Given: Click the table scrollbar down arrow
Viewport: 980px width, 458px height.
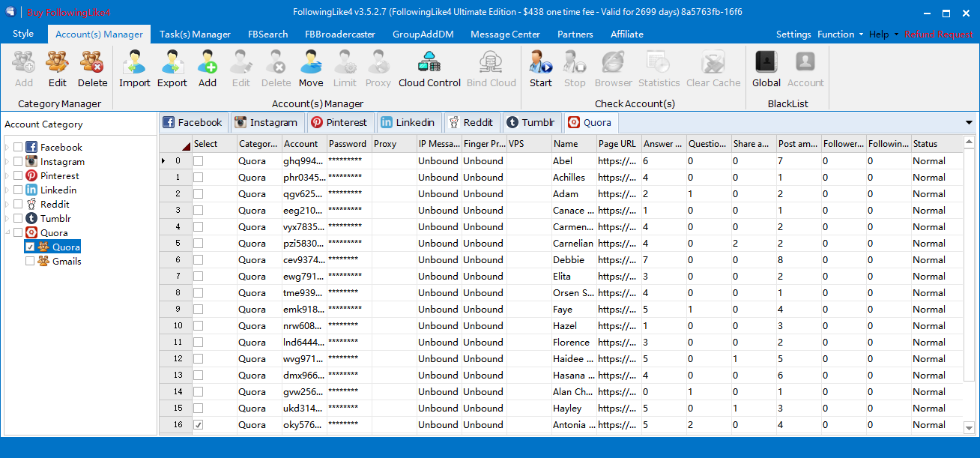Looking at the screenshot, I should click(x=969, y=427).
